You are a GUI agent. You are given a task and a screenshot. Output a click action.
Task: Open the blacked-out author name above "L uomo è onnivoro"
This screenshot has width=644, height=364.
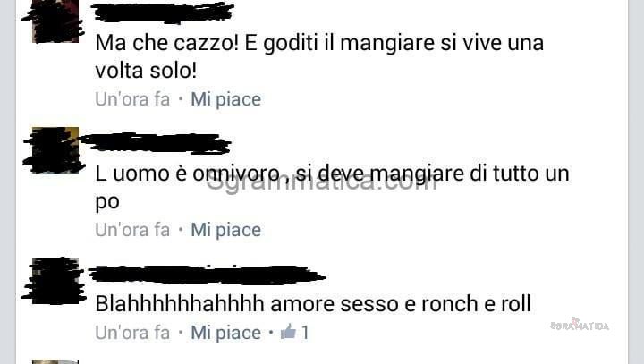point(156,144)
